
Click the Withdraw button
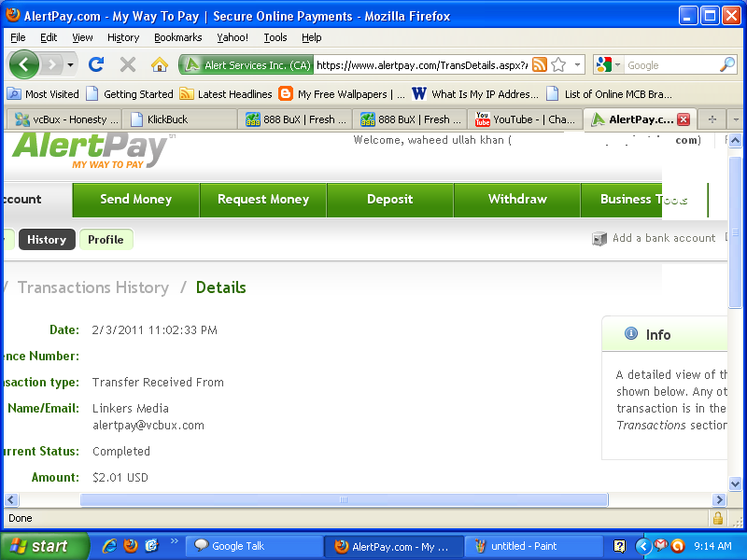pyautogui.click(x=517, y=200)
